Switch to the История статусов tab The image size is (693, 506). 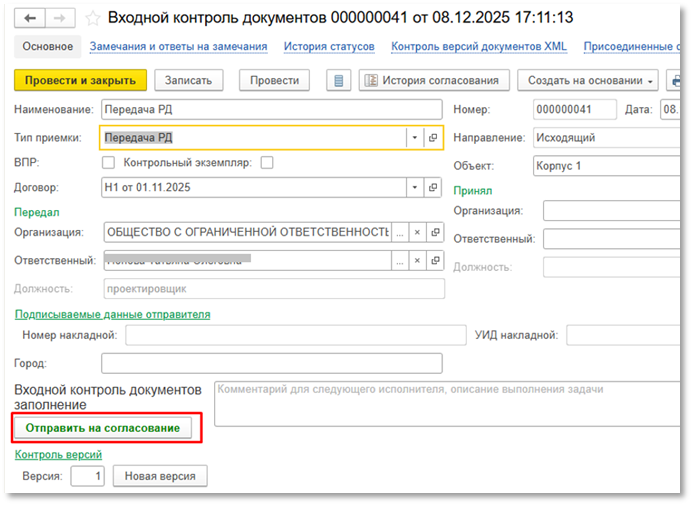[x=329, y=47]
